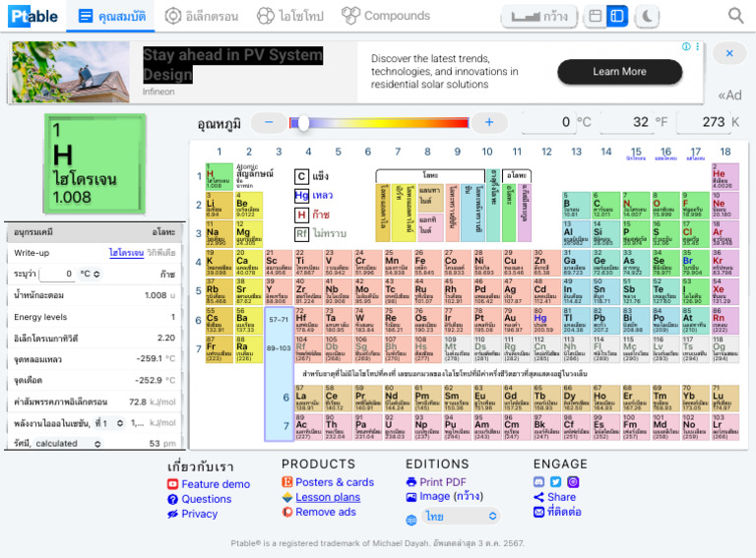Select the Lanthanum (La) element cell
This screenshot has width=756, height=558.
click(308, 398)
